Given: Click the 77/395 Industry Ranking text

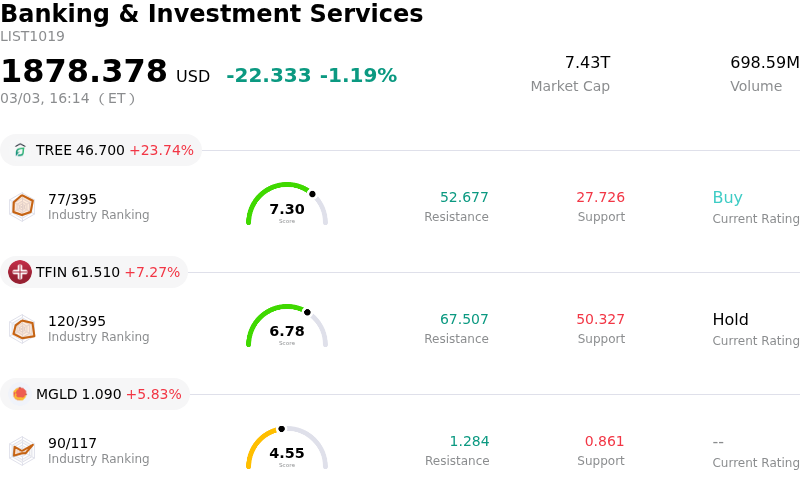Looking at the screenshot, I should coord(72,199).
